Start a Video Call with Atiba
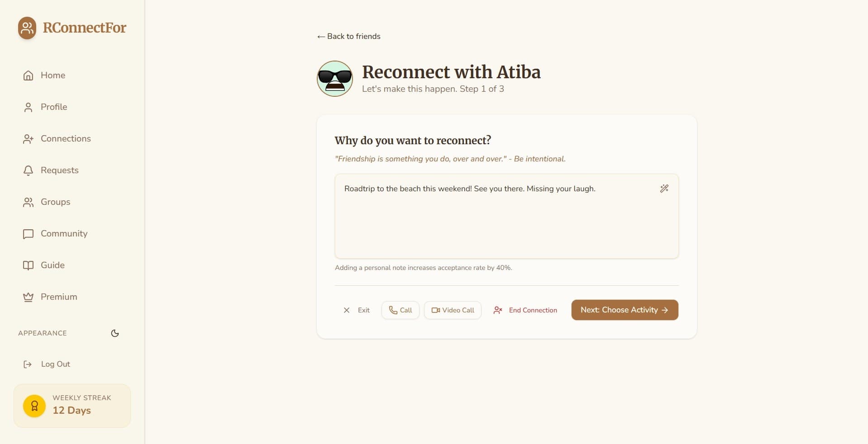The image size is (868, 444). pos(452,310)
